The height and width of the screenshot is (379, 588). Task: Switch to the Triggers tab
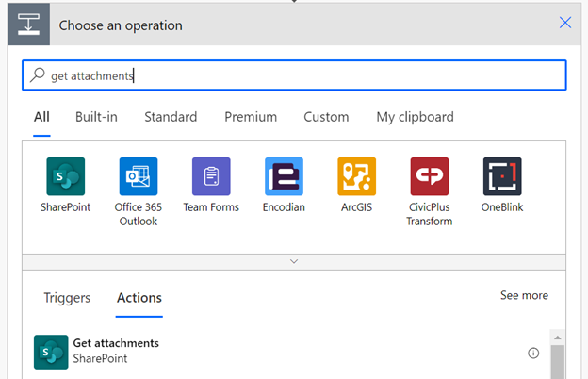click(67, 298)
